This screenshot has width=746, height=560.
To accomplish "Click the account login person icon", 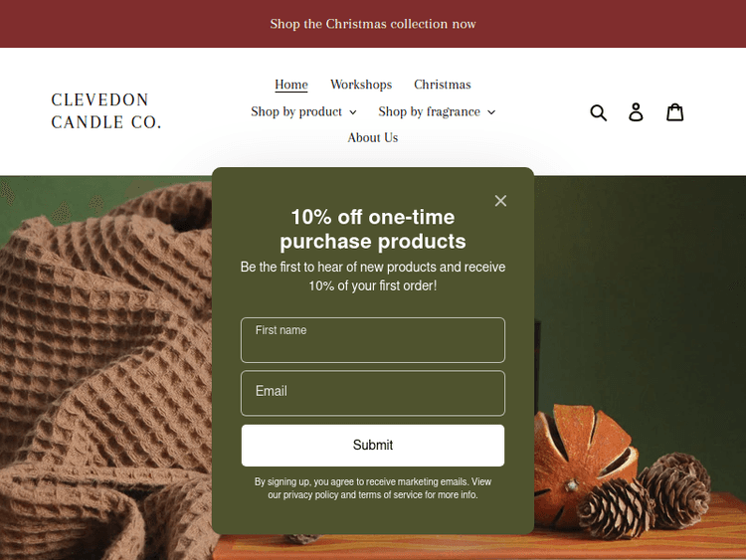I will coord(637,112).
